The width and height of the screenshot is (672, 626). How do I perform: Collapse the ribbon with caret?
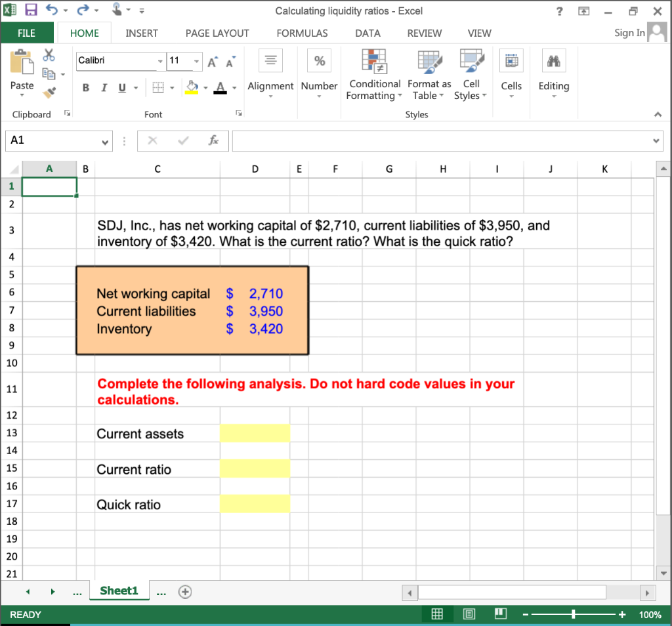[x=658, y=114]
